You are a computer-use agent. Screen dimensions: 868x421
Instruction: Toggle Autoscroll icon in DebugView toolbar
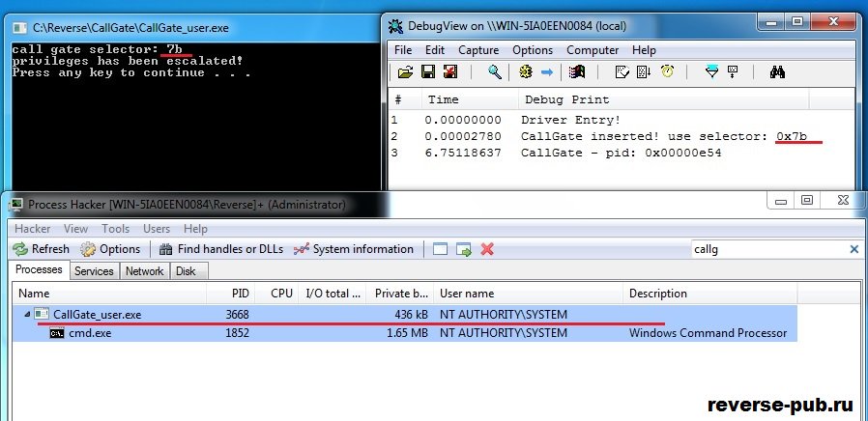pyautogui.click(x=643, y=71)
